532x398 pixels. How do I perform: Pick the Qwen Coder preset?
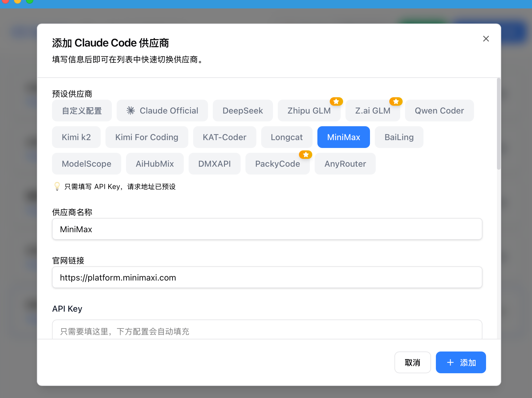(x=439, y=111)
